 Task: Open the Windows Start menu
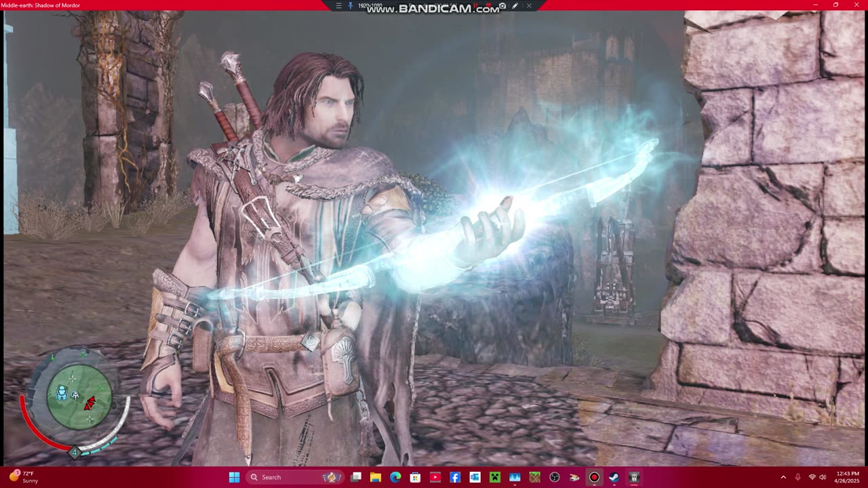[234, 477]
